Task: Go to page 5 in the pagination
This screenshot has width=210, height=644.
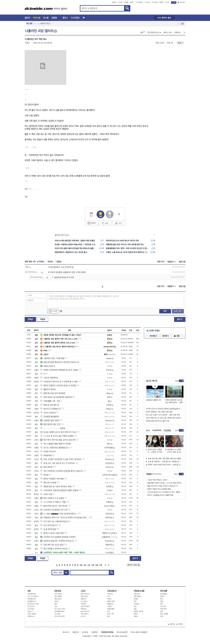Action: click(x=67, y=565)
